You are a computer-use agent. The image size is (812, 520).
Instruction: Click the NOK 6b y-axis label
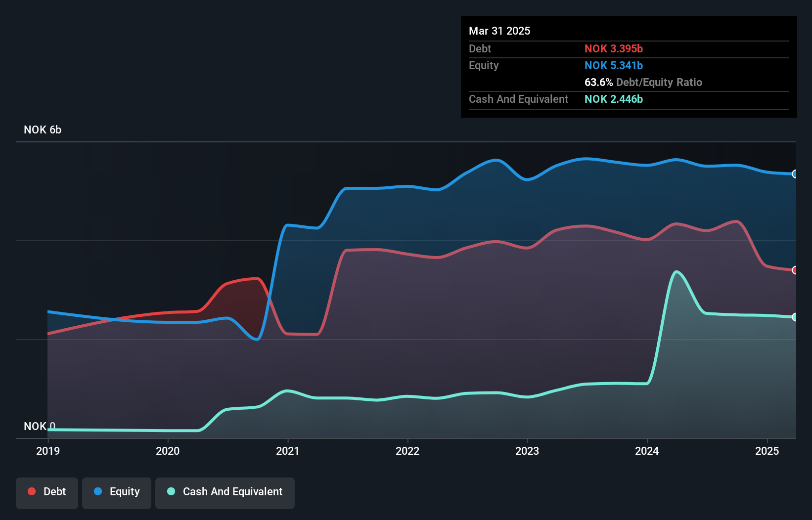43,130
